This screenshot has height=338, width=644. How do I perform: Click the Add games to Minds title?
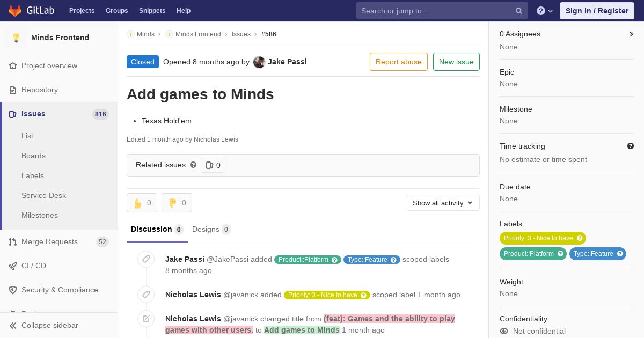[200, 94]
